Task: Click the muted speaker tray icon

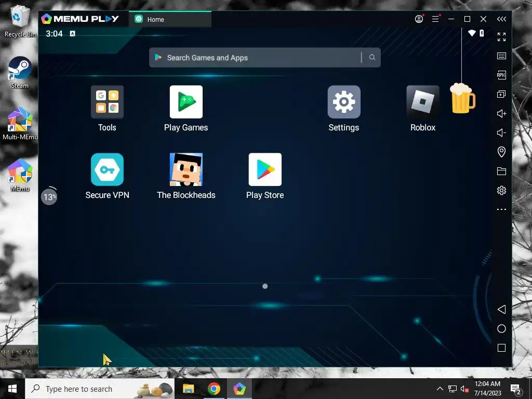Action: pyautogui.click(x=465, y=389)
